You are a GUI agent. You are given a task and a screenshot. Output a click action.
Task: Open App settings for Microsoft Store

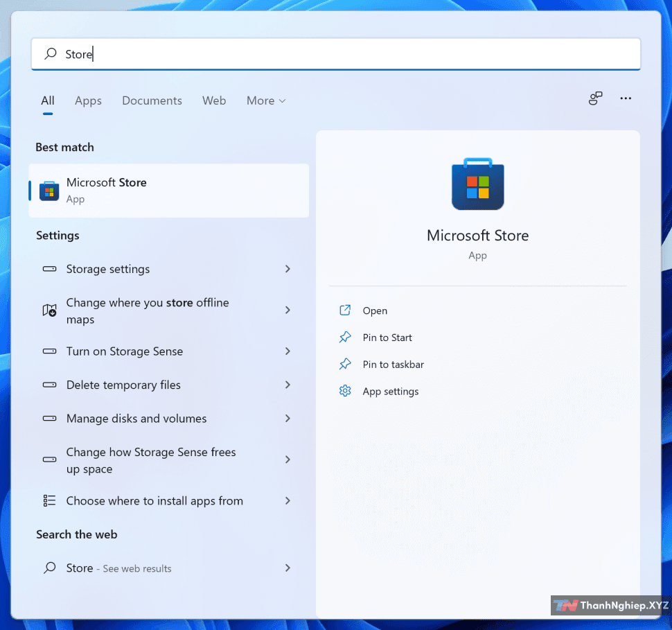pyautogui.click(x=391, y=392)
